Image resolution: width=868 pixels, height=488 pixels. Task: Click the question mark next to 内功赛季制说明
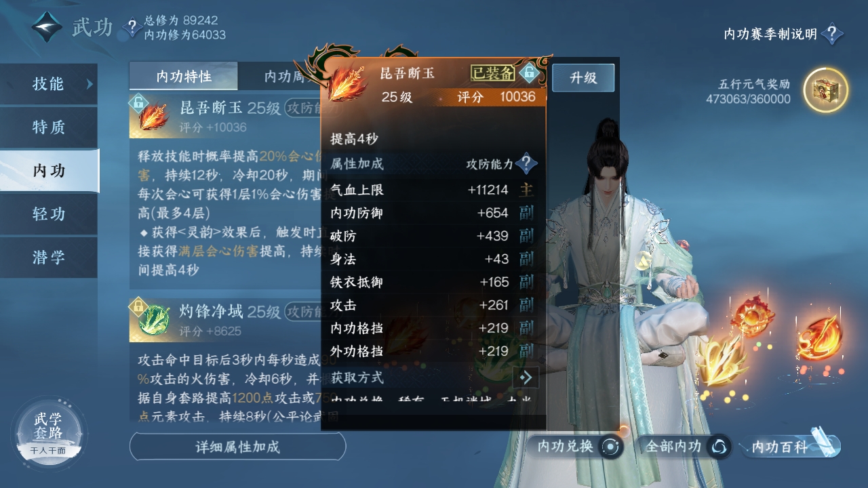pyautogui.click(x=832, y=34)
